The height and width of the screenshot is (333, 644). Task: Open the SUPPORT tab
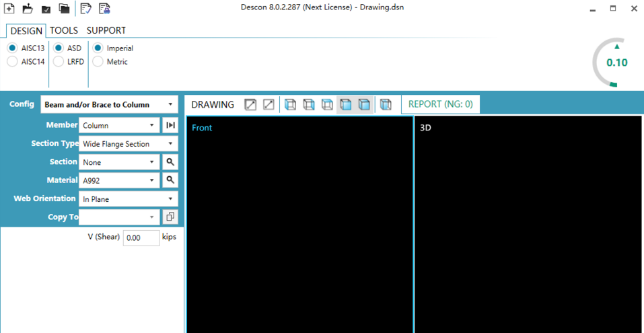(x=106, y=30)
